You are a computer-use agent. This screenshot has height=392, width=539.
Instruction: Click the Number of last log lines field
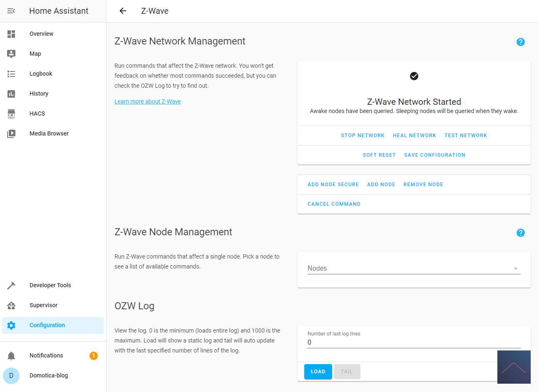(414, 343)
